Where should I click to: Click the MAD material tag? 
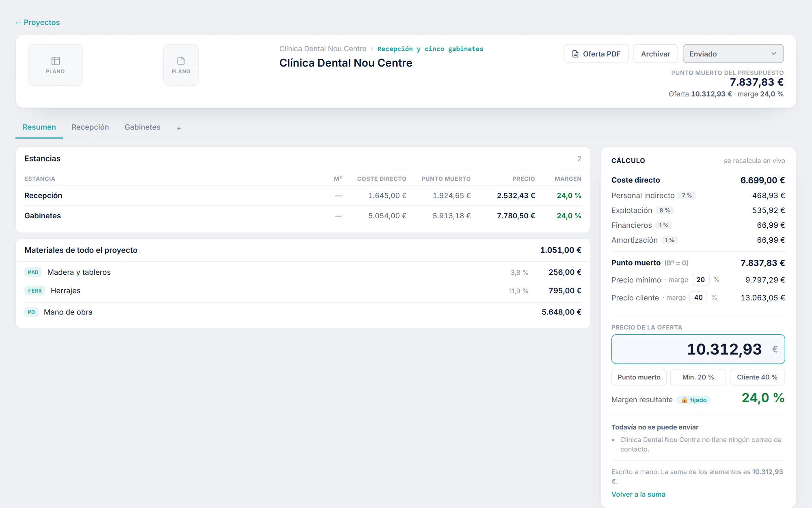pos(33,272)
